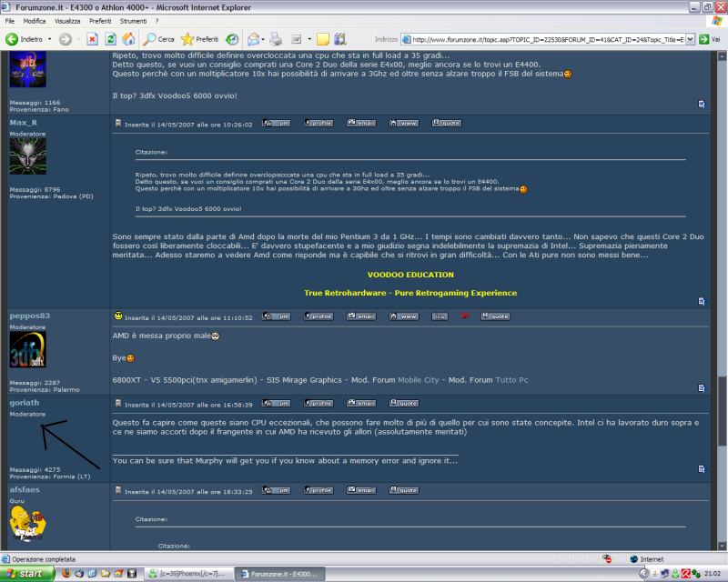728x582 pixels.
Task: Click the go-to-top icon in peppos83's post
Action: 702,388
